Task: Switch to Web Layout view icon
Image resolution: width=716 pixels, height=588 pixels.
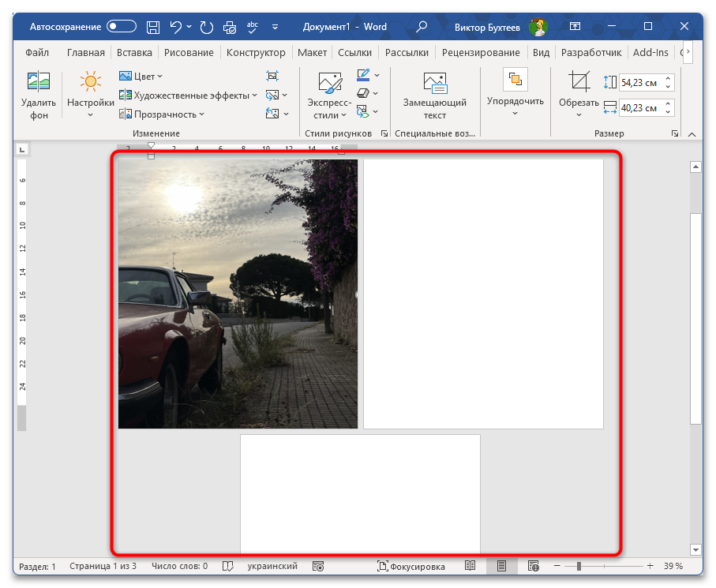Action: (x=533, y=566)
